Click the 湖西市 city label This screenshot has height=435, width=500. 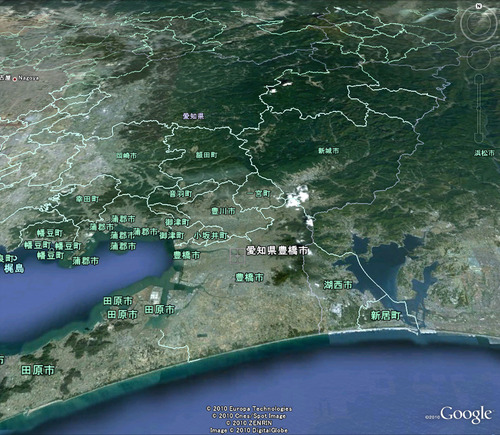point(338,285)
